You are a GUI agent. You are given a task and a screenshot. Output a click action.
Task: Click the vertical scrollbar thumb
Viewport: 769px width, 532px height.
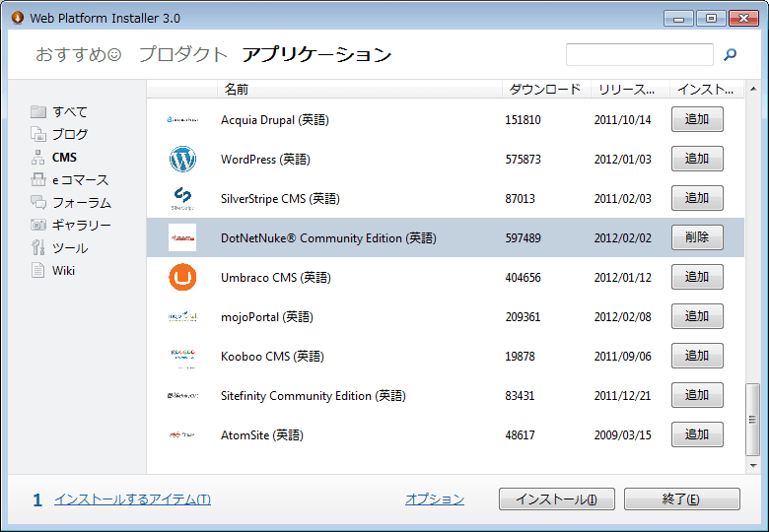tap(753, 420)
